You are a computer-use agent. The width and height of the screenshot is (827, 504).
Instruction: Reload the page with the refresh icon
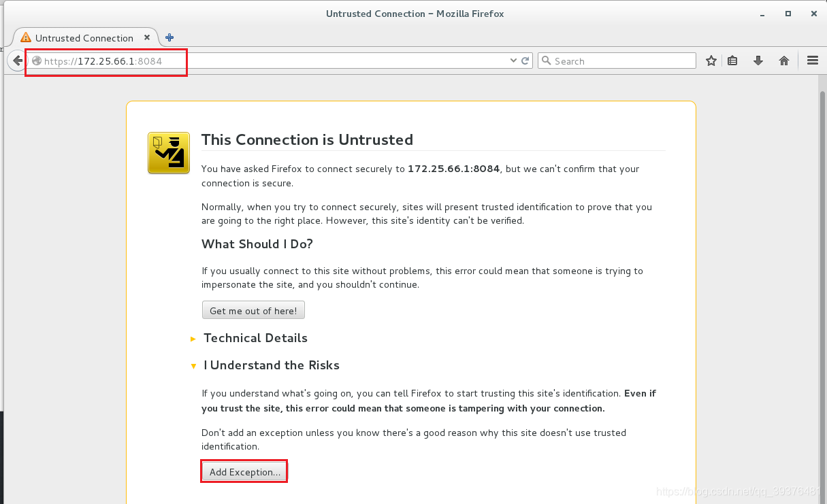point(525,61)
